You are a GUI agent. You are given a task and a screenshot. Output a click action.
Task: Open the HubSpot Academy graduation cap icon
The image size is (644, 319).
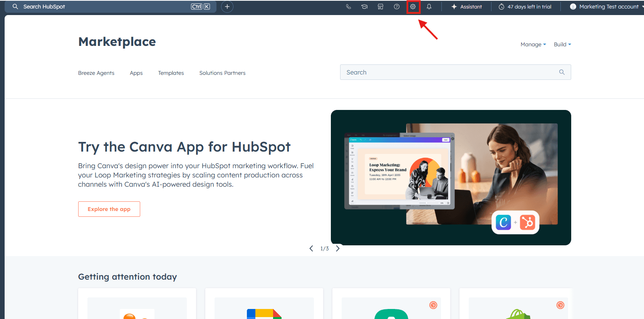[364, 7]
